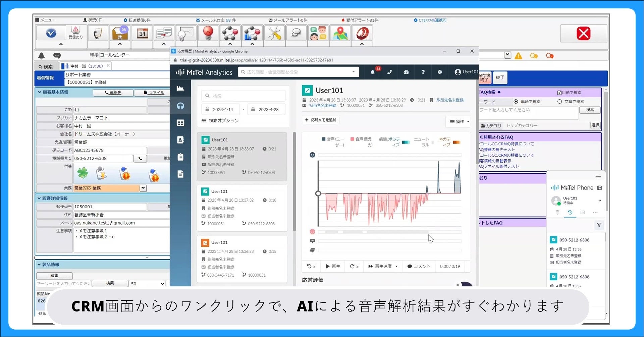
Task: Select the User101 call at 13:37:32
Action: tap(242, 208)
